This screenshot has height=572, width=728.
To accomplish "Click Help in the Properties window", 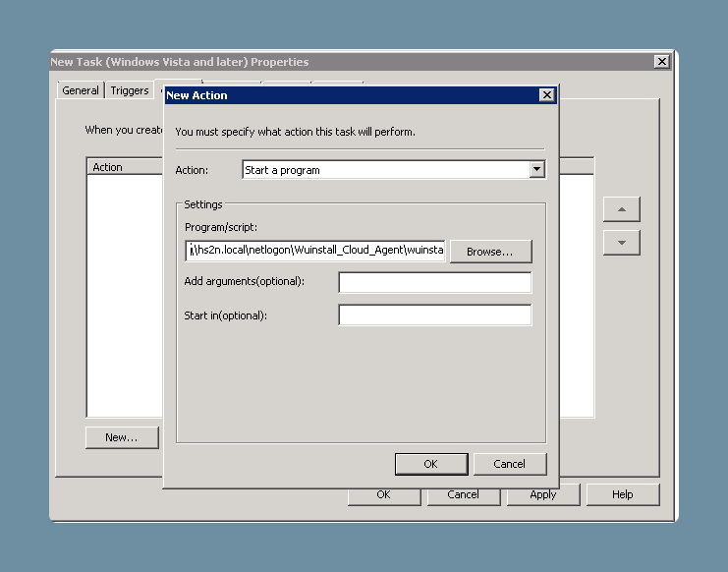I will click(623, 495).
